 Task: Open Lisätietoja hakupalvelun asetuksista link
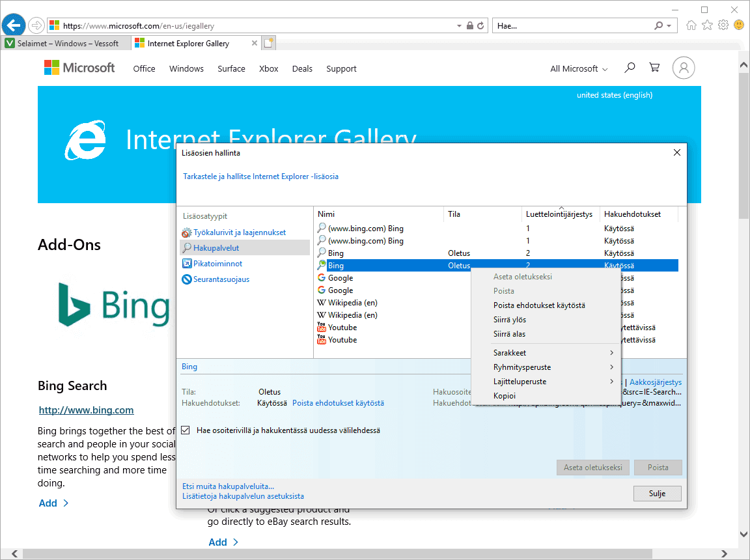coord(243,496)
